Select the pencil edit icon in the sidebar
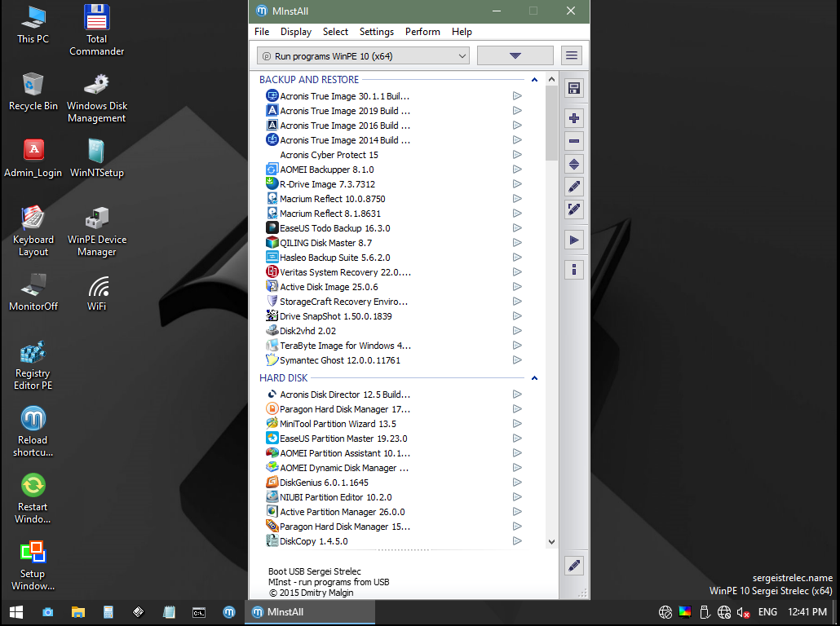This screenshot has width=840, height=626. pyautogui.click(x=573, y=187)
